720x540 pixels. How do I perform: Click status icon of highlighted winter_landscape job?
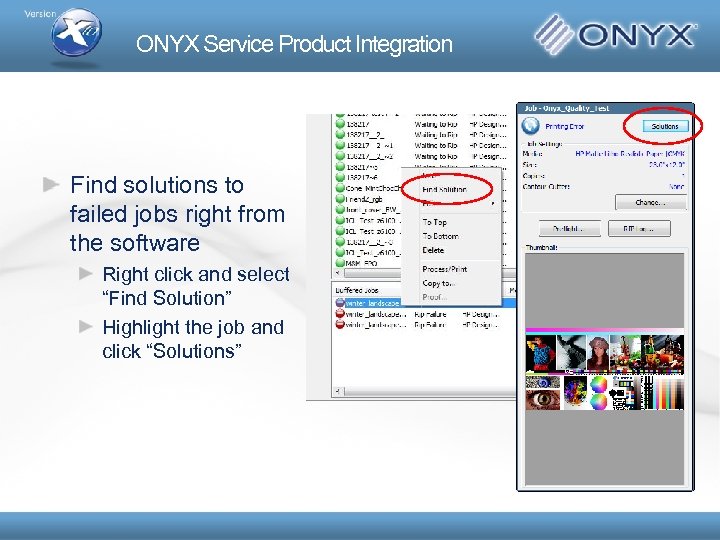(x=340, y=303)
